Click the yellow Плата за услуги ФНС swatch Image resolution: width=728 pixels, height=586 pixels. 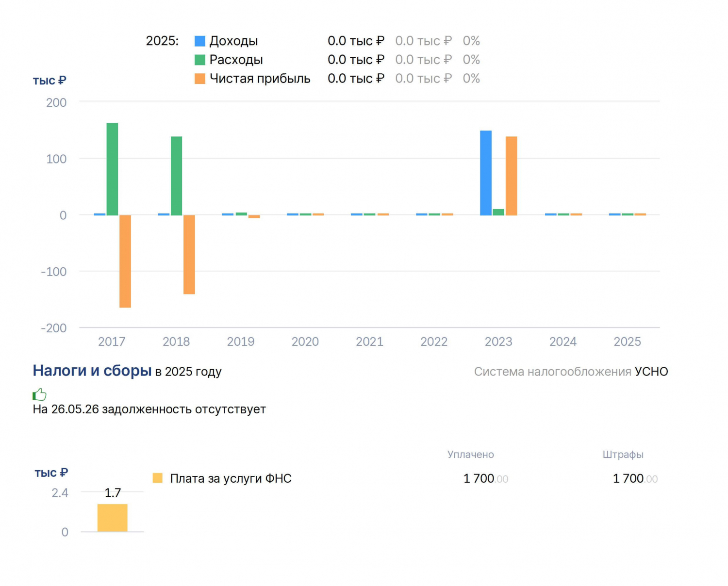(158, 478)
